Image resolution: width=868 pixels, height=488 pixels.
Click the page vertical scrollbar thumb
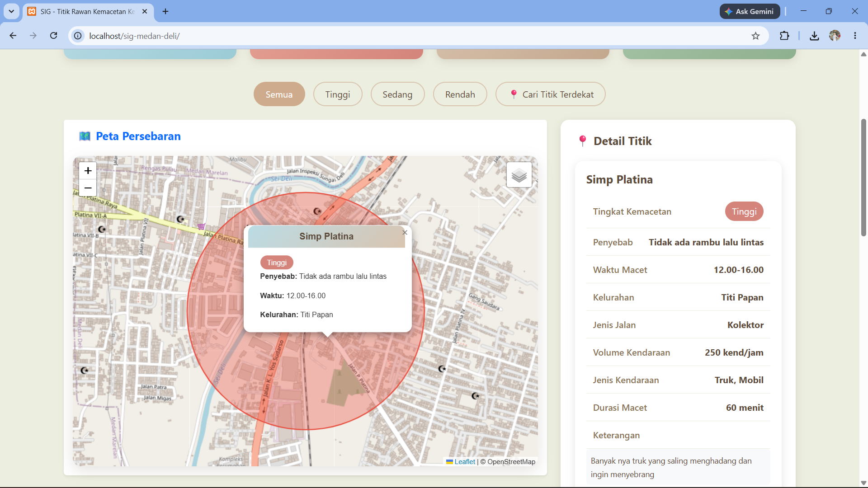click(863, 178)
